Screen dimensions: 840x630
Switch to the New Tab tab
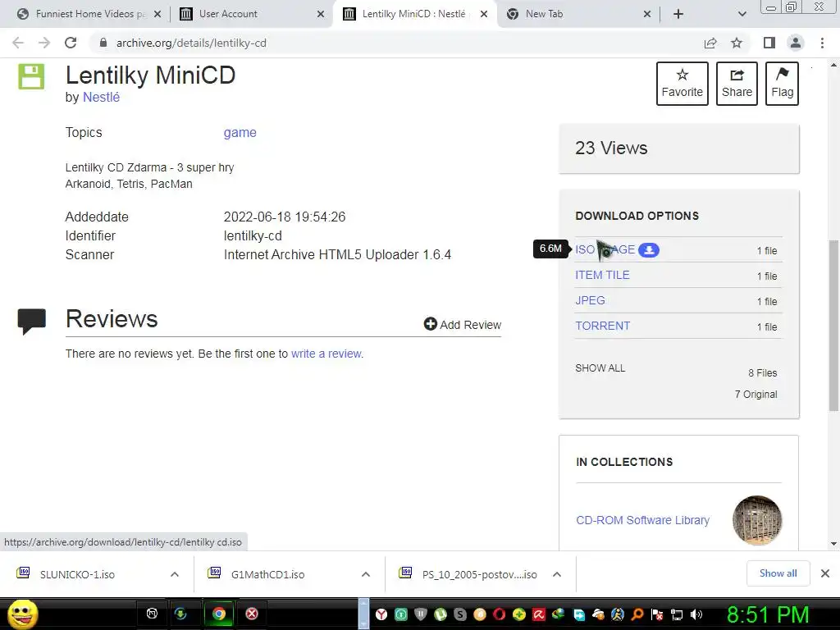[x=544, y=14]
